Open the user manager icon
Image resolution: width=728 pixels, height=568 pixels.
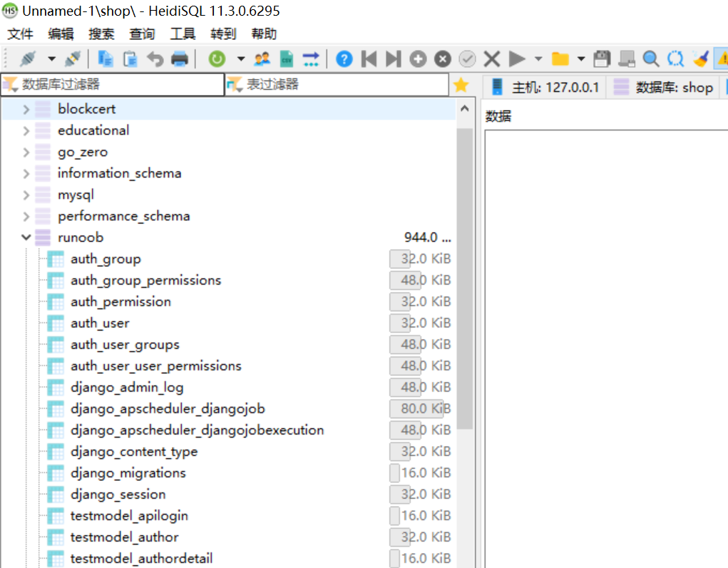tap(262, 59)
